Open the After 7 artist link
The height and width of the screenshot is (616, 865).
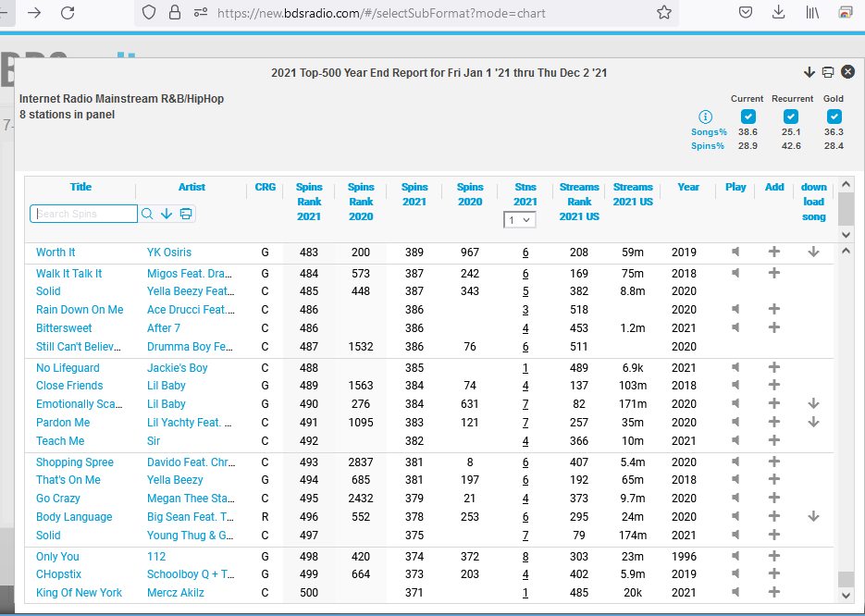click(x=164, y=328)
